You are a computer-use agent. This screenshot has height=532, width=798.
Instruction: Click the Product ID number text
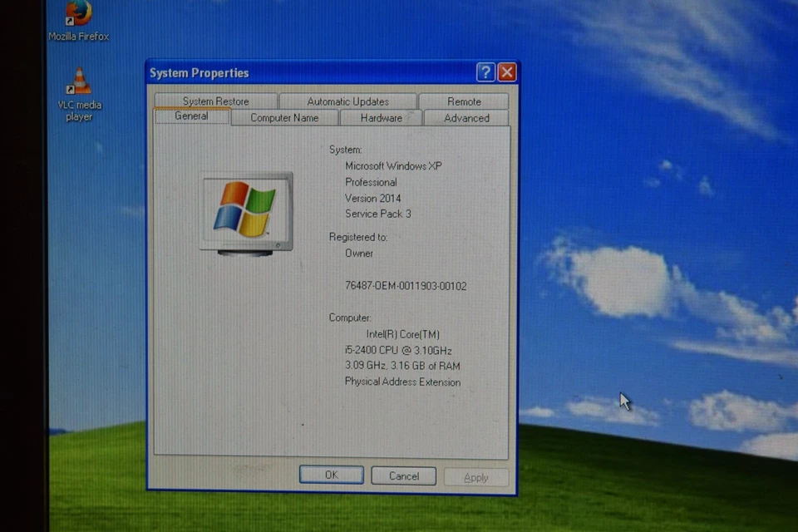[x=406, y=285]
